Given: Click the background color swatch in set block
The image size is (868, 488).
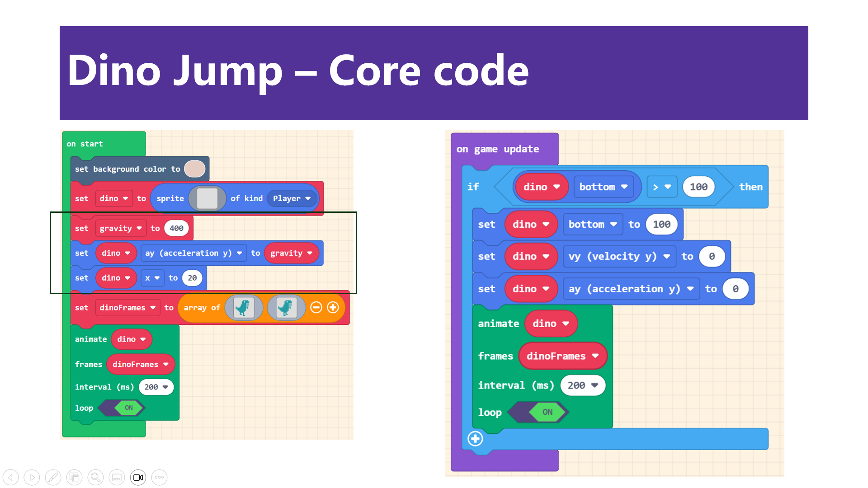Looking at the screenshot, I should [195, 169].
